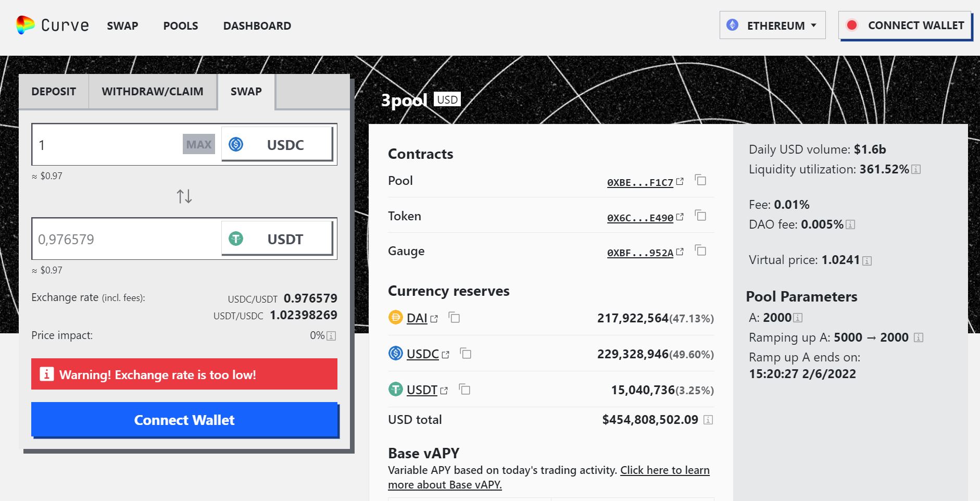Viewport: 980px width, 501px height.
Task: Click the USDC/USDT rate 0.976579
Action: 310,298
